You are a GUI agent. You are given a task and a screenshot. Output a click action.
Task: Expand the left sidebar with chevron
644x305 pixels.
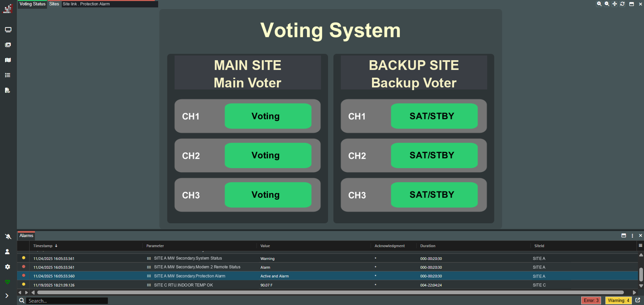coord(7,296)
